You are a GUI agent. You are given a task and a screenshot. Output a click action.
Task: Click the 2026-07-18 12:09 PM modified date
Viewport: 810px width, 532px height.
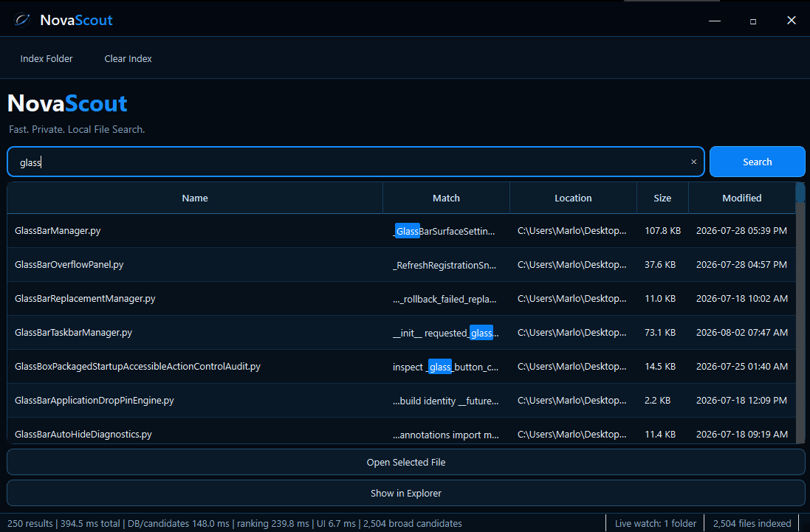(x=742, y=401)
